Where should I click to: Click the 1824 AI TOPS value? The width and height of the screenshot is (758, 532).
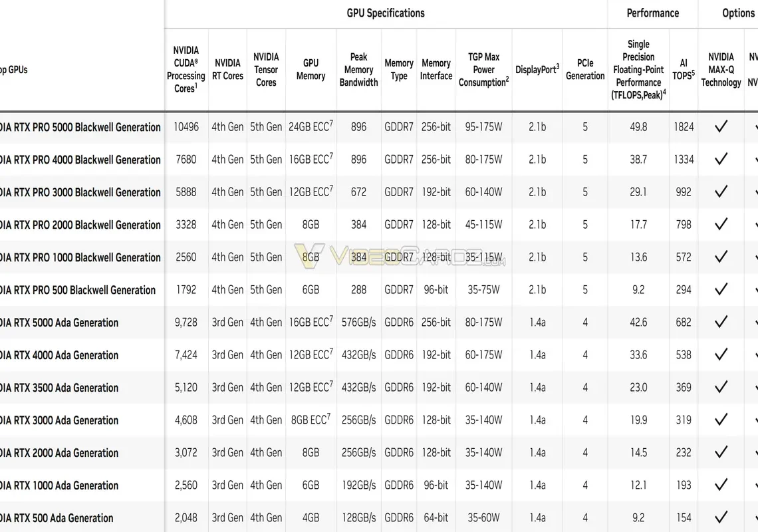tap(684, 127)
